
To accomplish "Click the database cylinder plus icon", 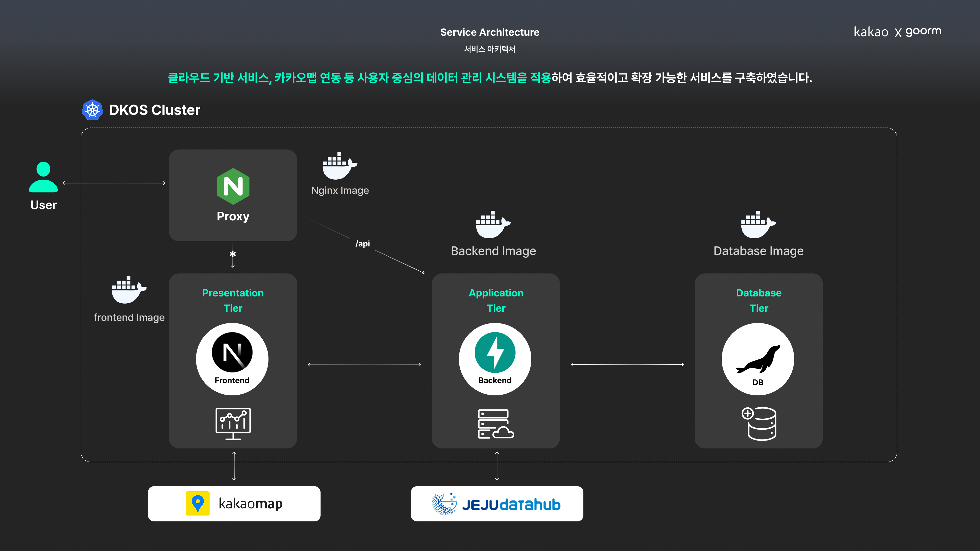I will point(758,424).
